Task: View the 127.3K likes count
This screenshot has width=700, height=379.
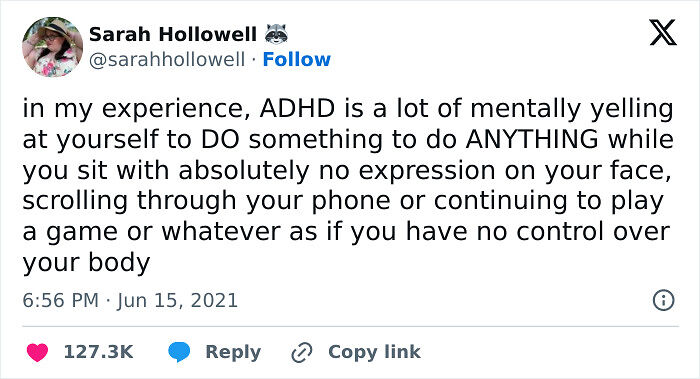Action: click(x=98, y=352)
